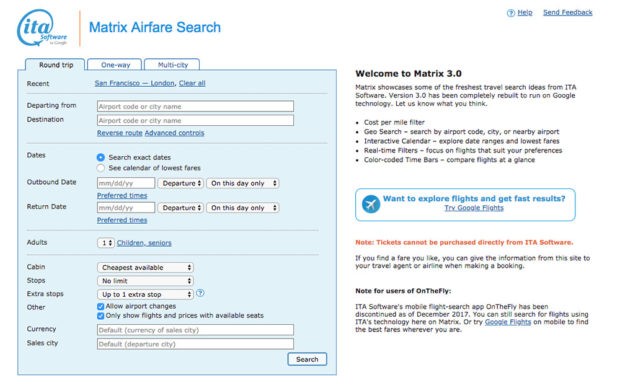The height and width of the screenshot is (388, 620).
Task: Select Search exact dates radio button
Action: pos(101,157)
